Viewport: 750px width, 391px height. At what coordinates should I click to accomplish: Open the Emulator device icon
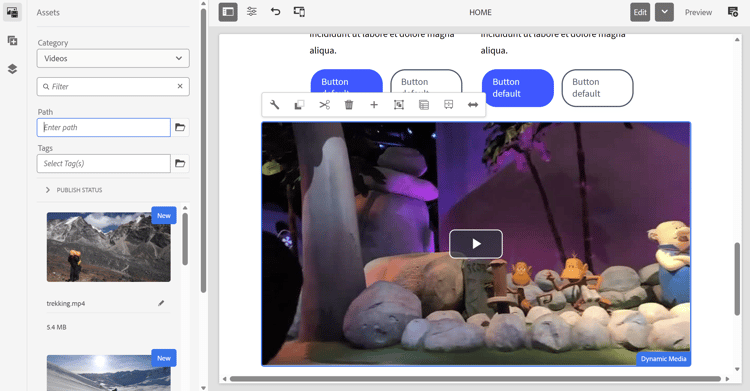click(299, 12)
